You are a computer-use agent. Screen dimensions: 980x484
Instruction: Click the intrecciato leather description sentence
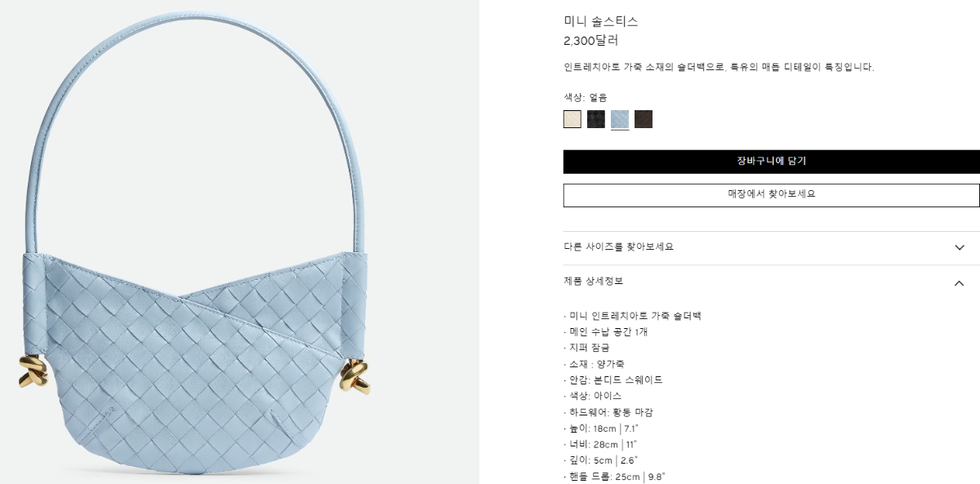click(719, 67)
